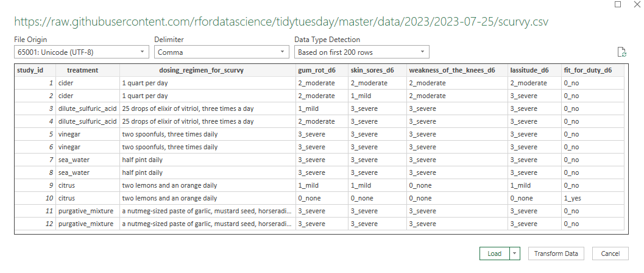
Task: Select the weakness_of_the_knees_d6 column header
Action: pos(457,70)
